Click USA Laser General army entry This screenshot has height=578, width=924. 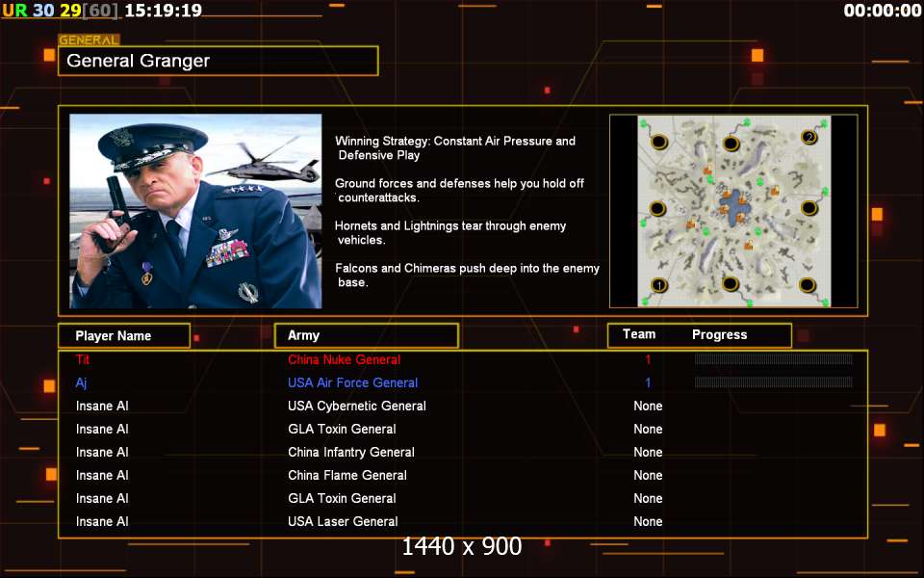click(x=343, y=521)
